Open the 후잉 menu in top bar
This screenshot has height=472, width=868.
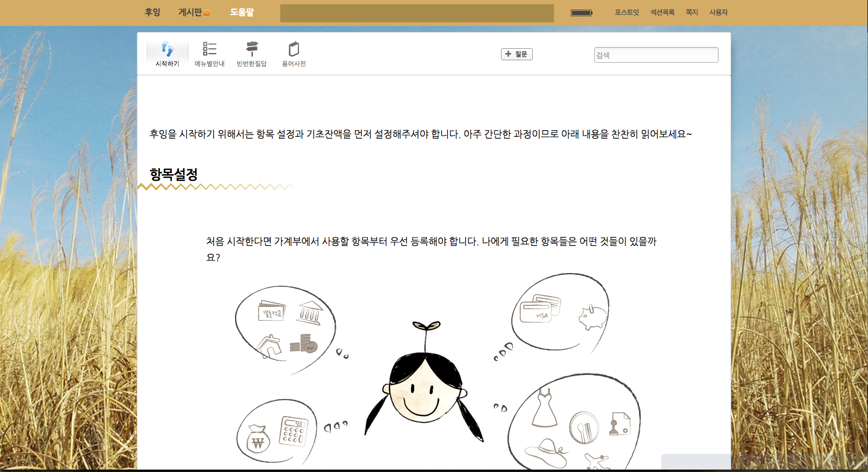click(153, 12)
